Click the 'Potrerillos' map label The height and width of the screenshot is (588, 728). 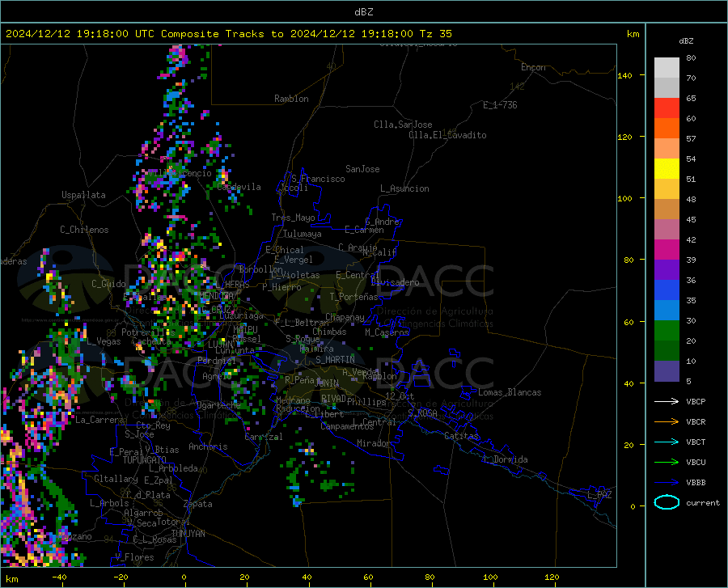click(148, 332)
